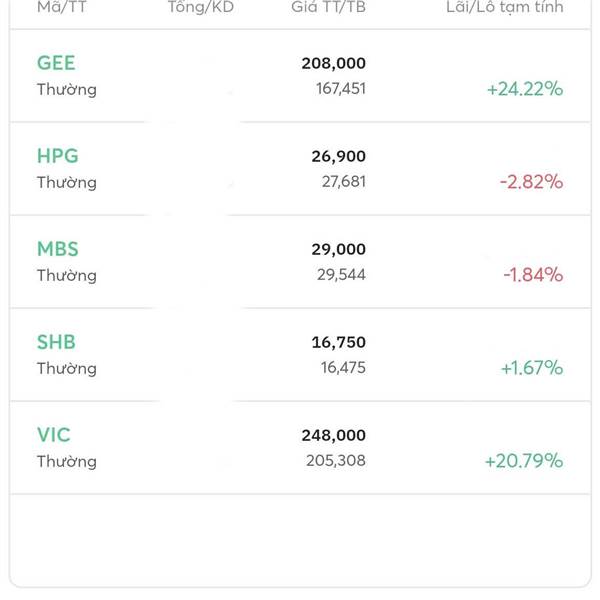Select HPG market price 26,900

coord(338,156)
